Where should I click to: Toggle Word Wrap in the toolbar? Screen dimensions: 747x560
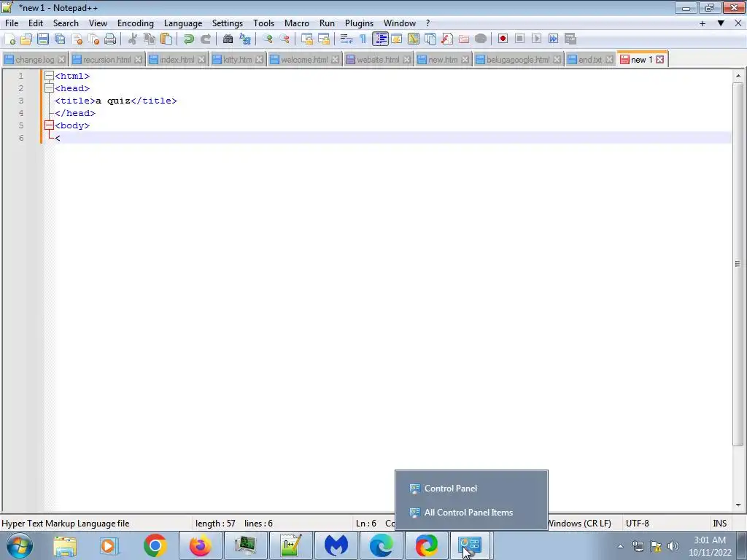tap(347, 39)
